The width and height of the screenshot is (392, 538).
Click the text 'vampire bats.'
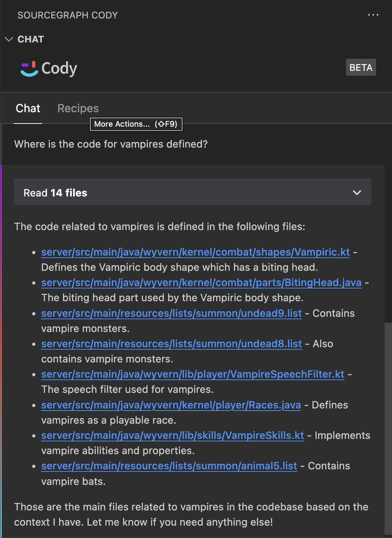pyautogui.click(x=74, y=481)
